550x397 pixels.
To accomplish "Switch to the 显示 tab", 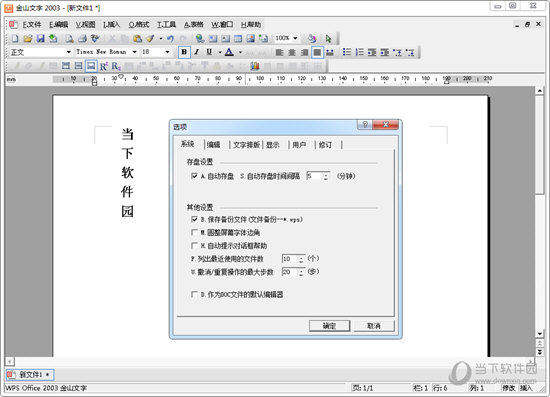I will click(273, 144).
